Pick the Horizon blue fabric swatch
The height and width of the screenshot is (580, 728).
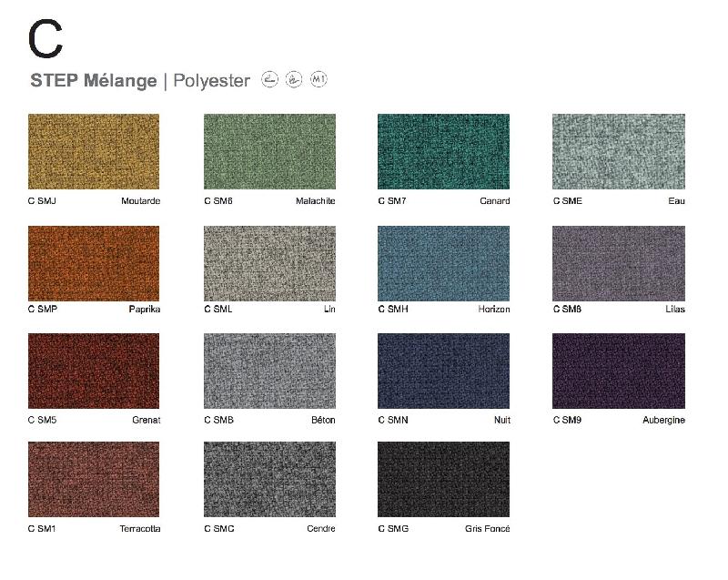(443, 263)
